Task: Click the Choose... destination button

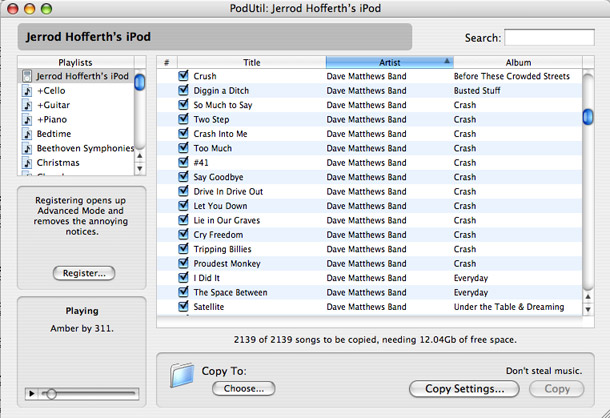Action: [244, 388]
